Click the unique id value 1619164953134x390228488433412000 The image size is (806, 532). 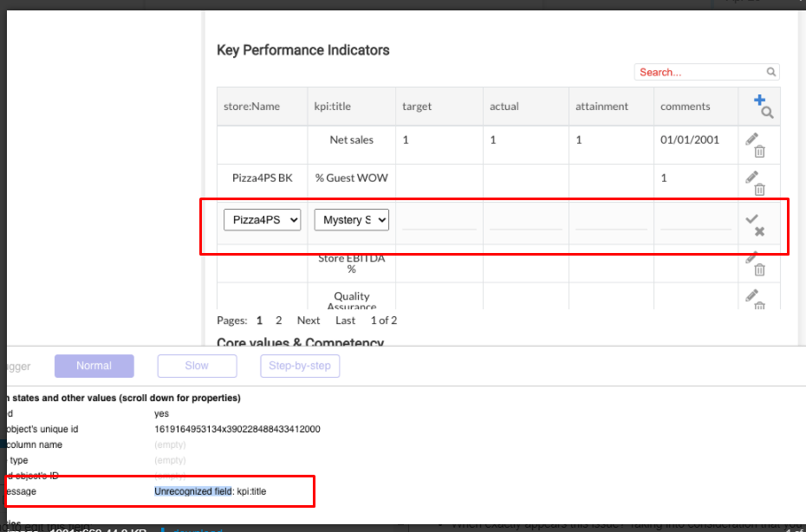point(237,429)
